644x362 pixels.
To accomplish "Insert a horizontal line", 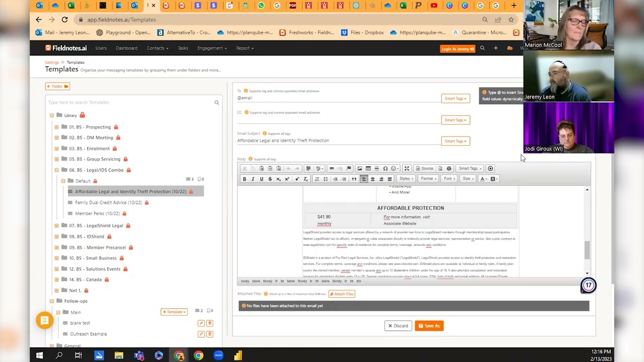I will [376, 168].
